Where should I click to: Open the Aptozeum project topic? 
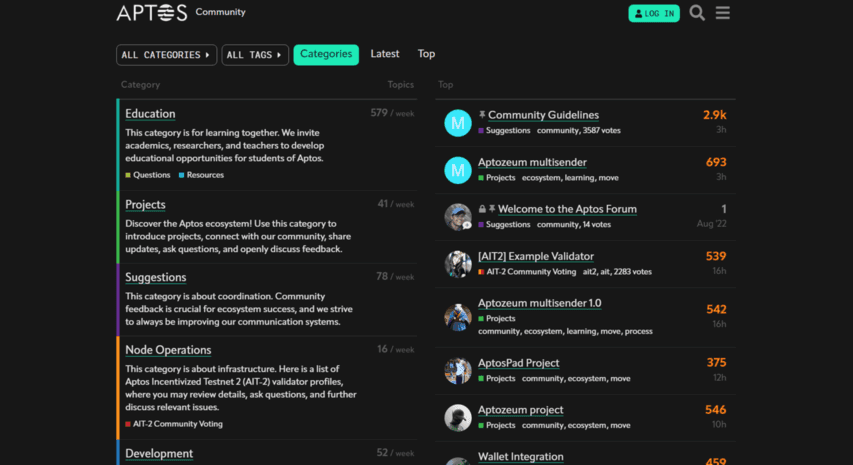520,410
